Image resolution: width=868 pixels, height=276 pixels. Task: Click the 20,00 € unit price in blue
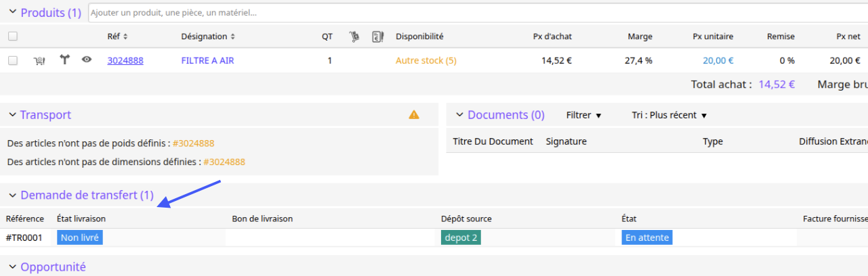[718, 60]
